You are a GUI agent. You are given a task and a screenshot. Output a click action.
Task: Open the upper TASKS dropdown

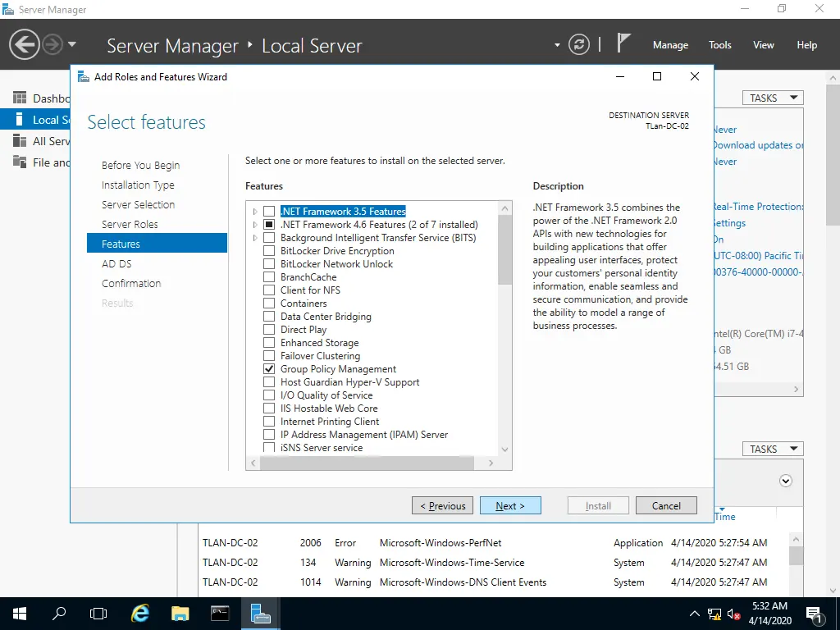click(x=773, y=98)
